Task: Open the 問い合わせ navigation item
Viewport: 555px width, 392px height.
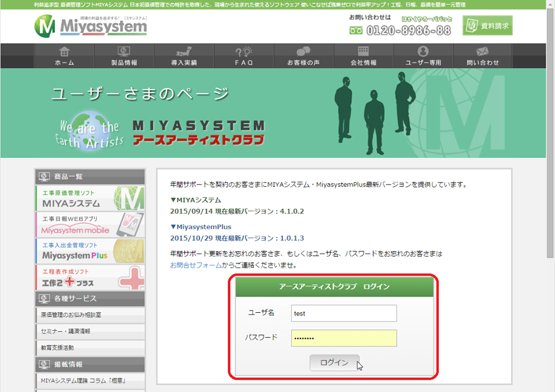Action: (x=483, y=56)
